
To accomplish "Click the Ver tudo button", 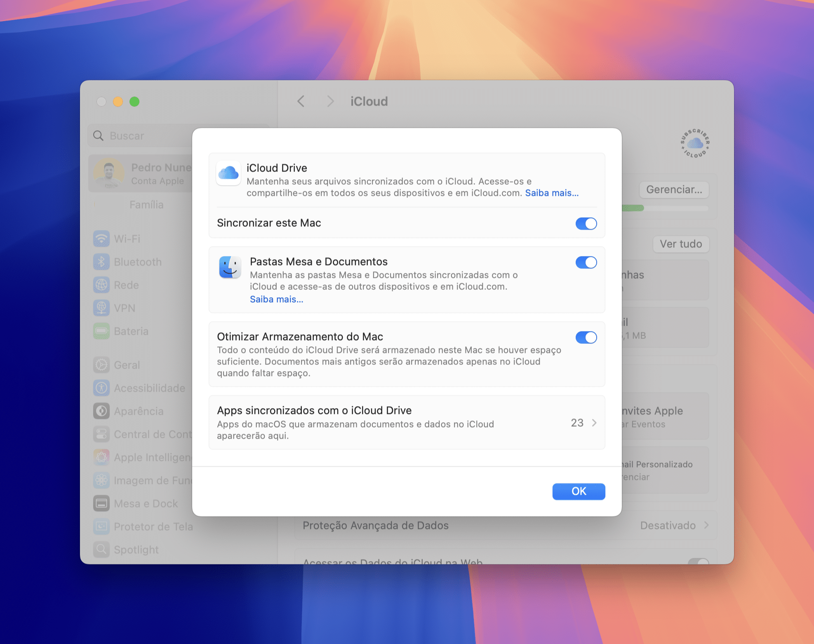I will pos(681,244).
